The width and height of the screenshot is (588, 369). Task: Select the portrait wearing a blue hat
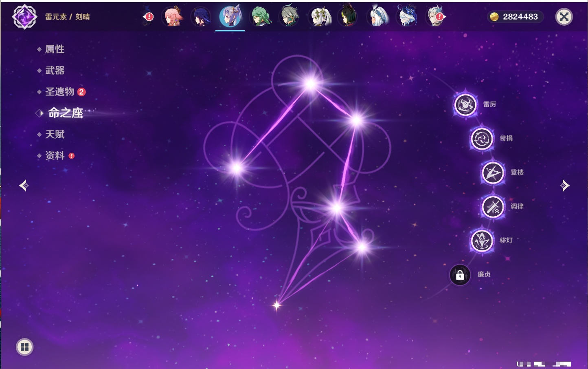coord(407,16)
